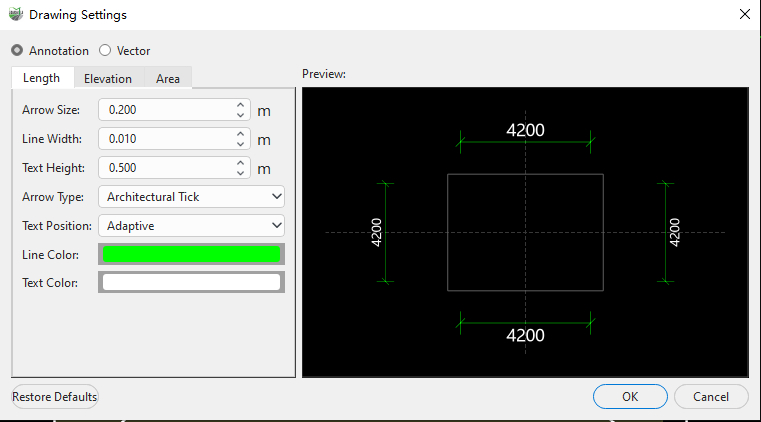Switch to the Area tab
This screenshot has width=761, height=422.
point(168,79)
